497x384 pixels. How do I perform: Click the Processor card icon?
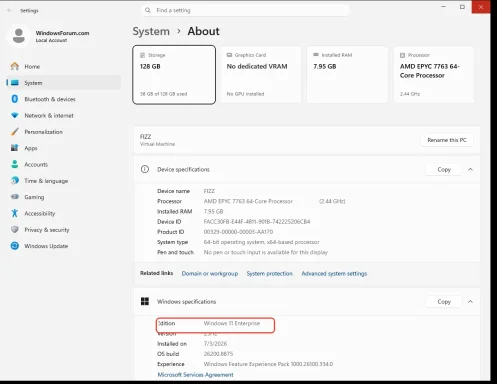point(402,55)
